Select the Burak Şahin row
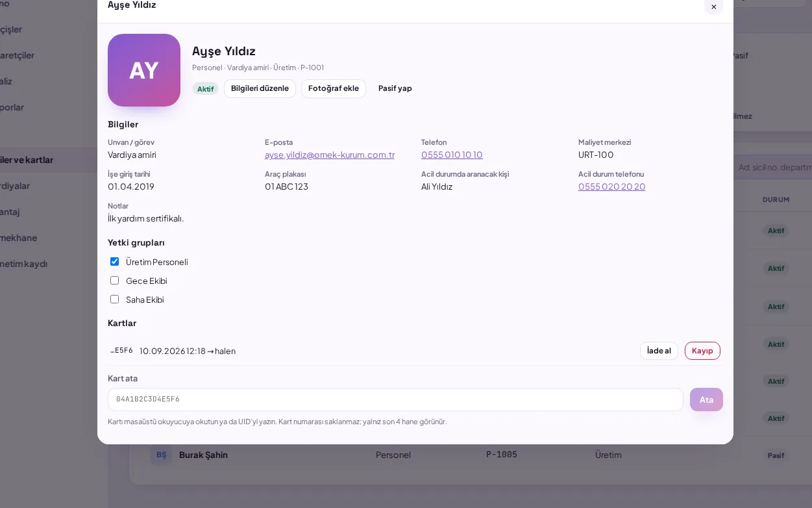 (x=471, y=455)
